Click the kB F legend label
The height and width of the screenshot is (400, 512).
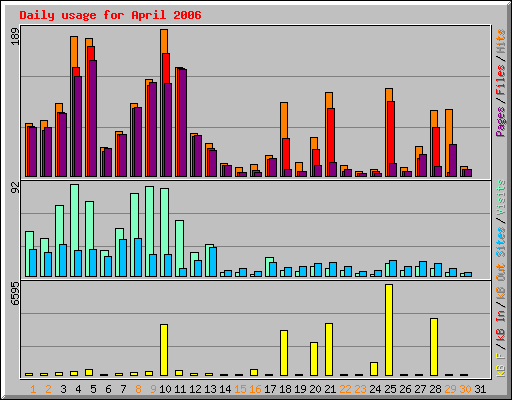coord(501,365)
